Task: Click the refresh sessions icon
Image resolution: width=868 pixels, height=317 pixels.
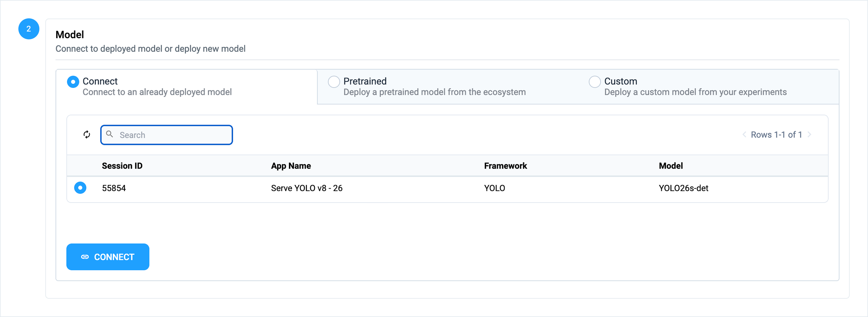Action: [87, 135]
